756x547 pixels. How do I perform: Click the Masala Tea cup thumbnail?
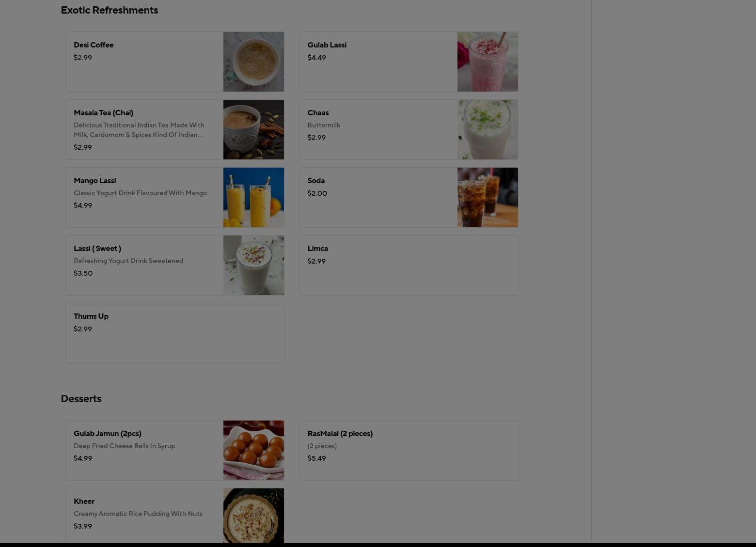tap(253, 129)
